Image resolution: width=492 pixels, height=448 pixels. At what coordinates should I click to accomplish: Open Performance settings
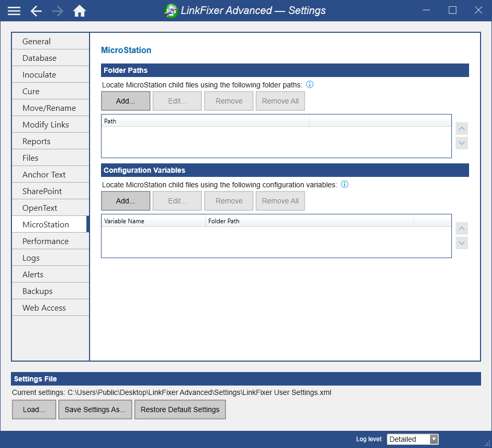tap(51, 241)
